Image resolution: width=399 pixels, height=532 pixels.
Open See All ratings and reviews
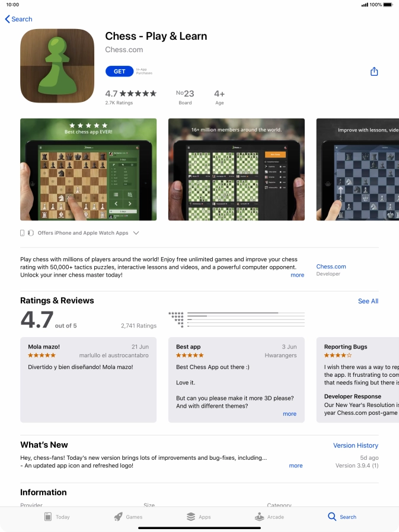[x=368, y=301]
